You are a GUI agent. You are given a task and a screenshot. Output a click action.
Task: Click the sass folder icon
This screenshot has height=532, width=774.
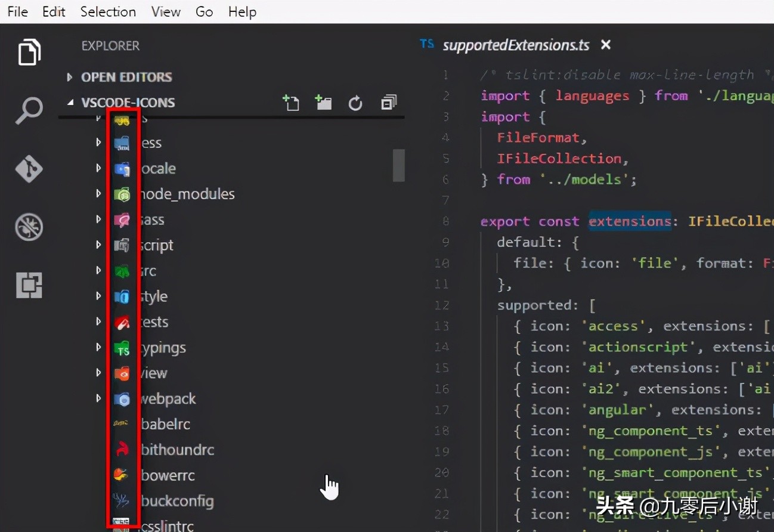[x=122, y=220]
